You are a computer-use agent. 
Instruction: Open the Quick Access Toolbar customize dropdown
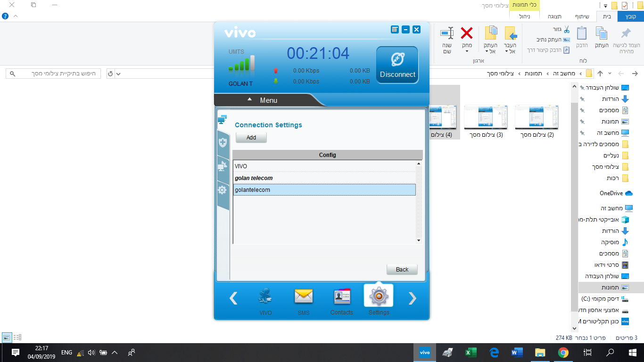605,6
